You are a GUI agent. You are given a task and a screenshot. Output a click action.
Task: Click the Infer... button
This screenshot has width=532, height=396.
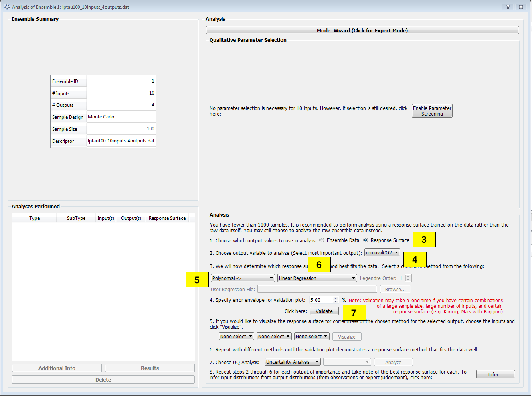(x=495, y=374)
